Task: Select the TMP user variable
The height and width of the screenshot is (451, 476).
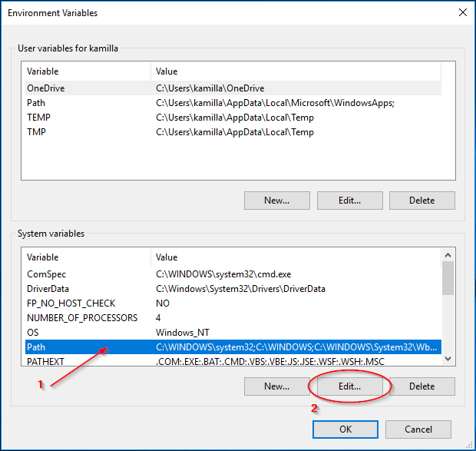Action: (x=37, y=132)
